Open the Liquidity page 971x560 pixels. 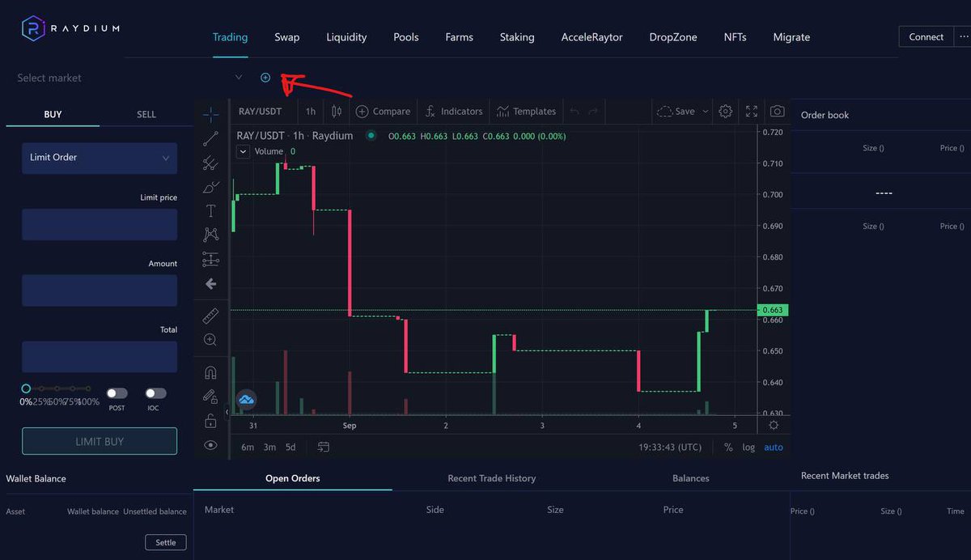tap(346, 37)
